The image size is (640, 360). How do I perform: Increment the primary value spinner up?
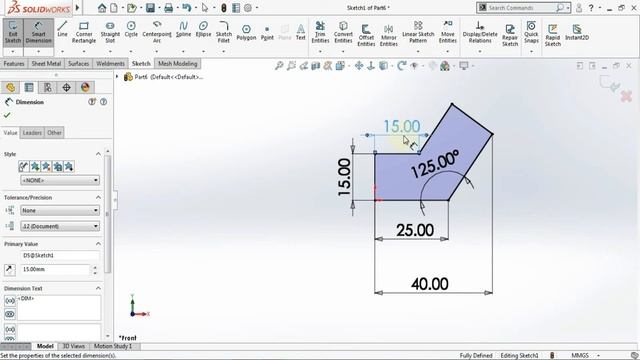95,267
